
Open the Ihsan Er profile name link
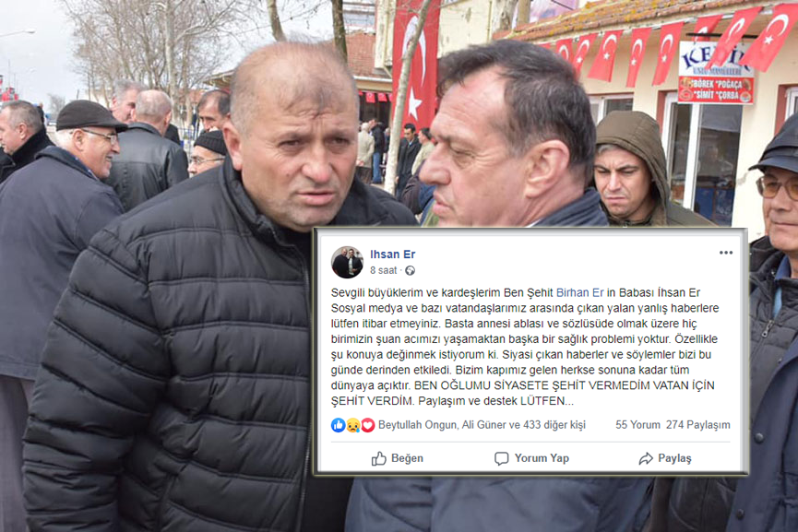(x=392, y=254)
